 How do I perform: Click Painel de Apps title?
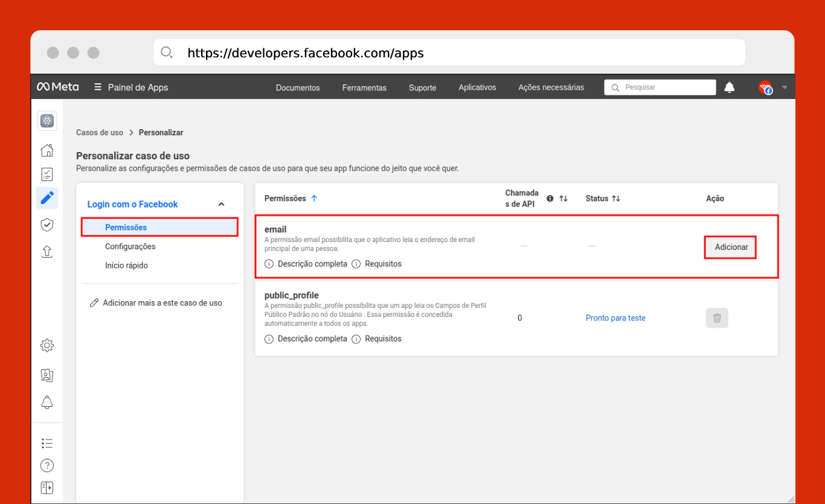[138, 88]
